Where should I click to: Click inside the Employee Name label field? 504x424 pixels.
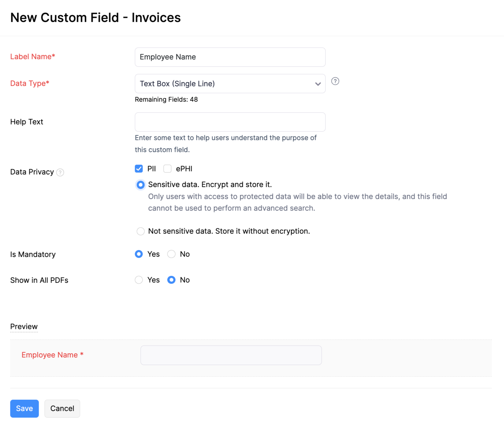tap(230, 57)
